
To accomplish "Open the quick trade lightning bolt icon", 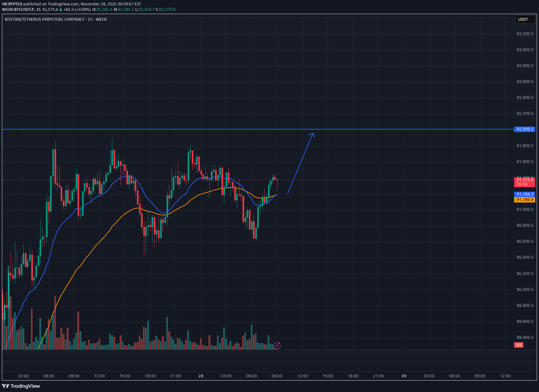I will pyautogui.click(x=277, y=345).
